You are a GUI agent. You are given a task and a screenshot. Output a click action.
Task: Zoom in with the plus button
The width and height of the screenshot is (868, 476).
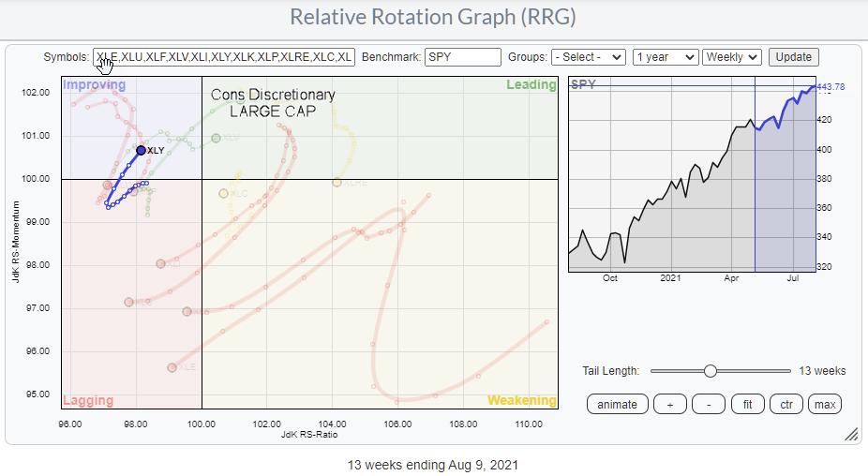coord(669,404)
